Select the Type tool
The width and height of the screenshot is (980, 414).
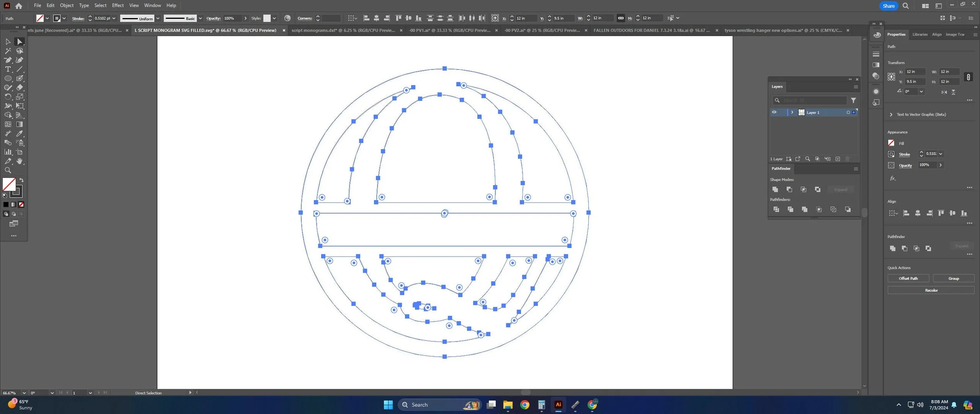8,69
